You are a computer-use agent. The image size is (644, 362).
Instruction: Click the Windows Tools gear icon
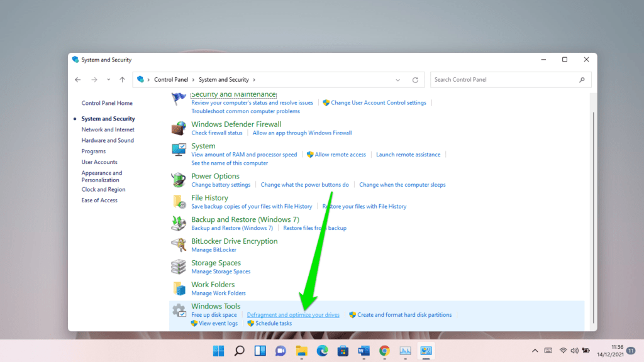click(x=178, y=310)
